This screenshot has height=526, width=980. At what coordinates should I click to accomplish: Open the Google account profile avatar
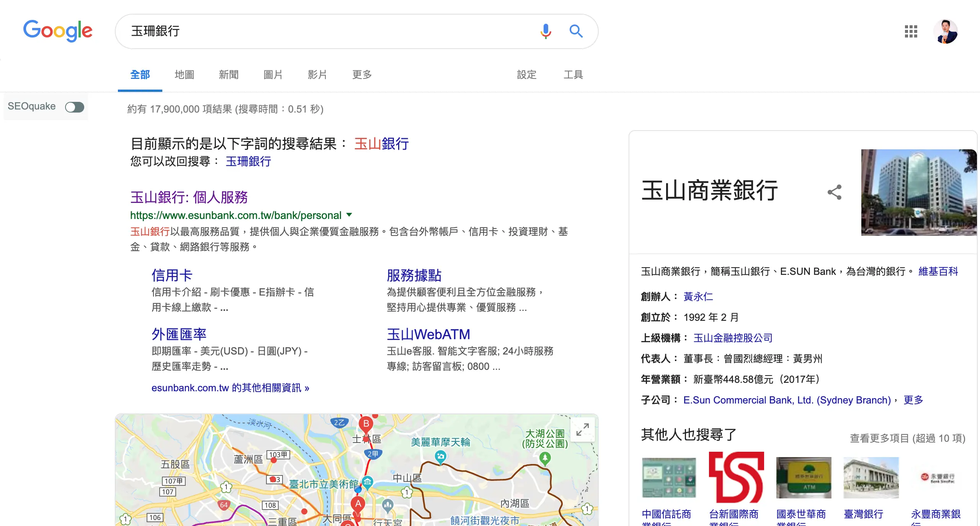[x=946, y=31]
